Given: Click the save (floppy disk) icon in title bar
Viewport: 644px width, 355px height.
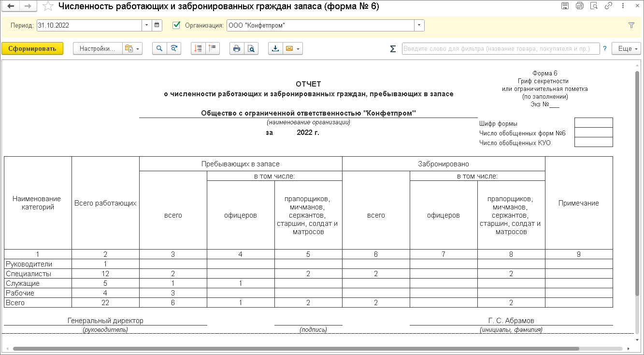Looking at the screenshot, I should point(565,6).
